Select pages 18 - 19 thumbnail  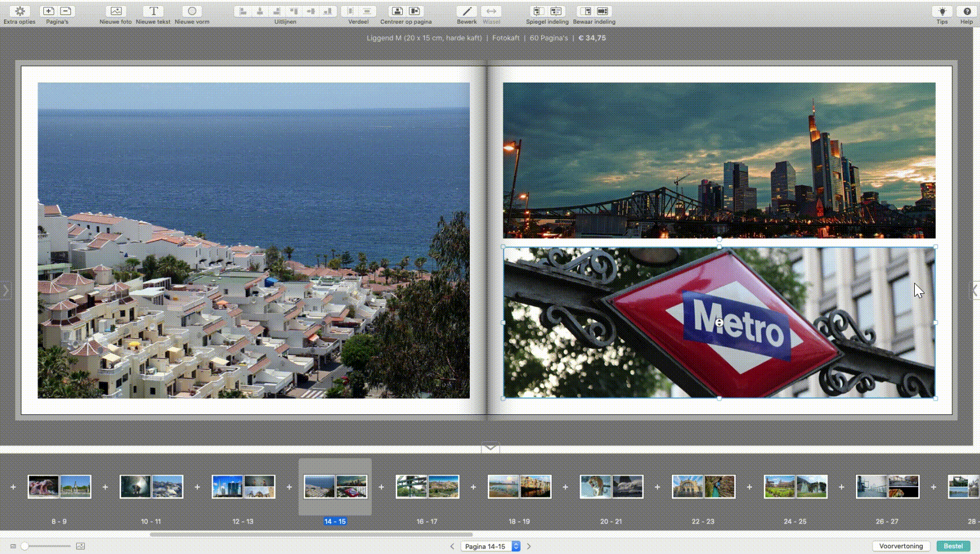519,486
